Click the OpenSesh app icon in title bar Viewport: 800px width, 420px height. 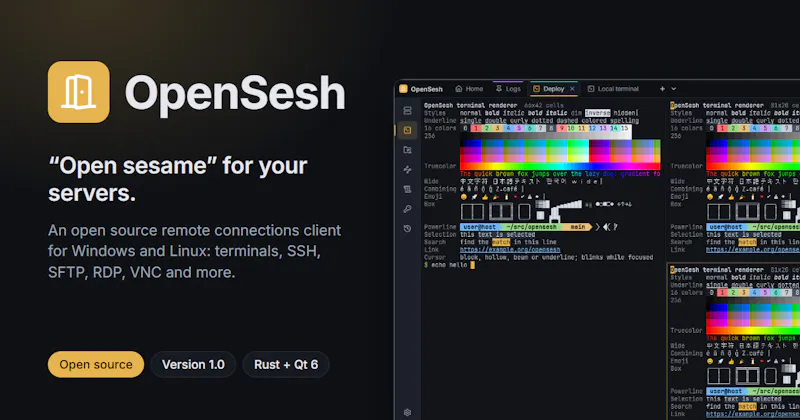click(403, 89)
